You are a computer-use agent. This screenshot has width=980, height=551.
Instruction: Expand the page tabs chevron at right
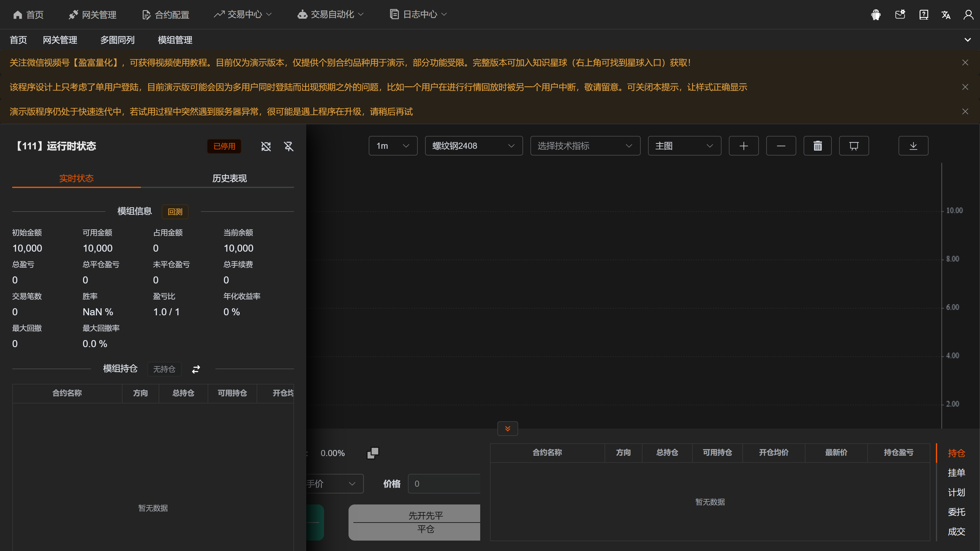967,40
